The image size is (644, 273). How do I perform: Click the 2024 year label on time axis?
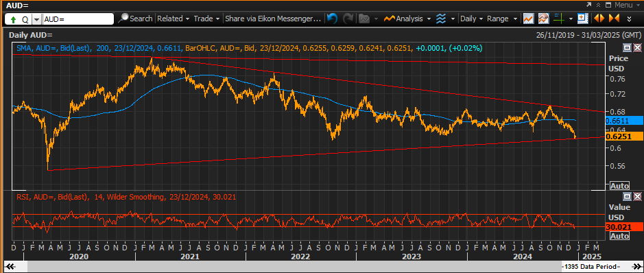(523, 257)
